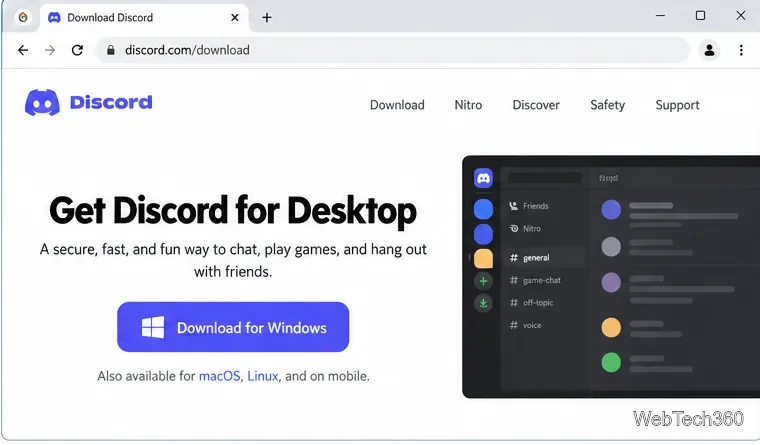The image size is (760, 445).
Task: Click the padlock site info icon
Action: click(x=111, y=50)
